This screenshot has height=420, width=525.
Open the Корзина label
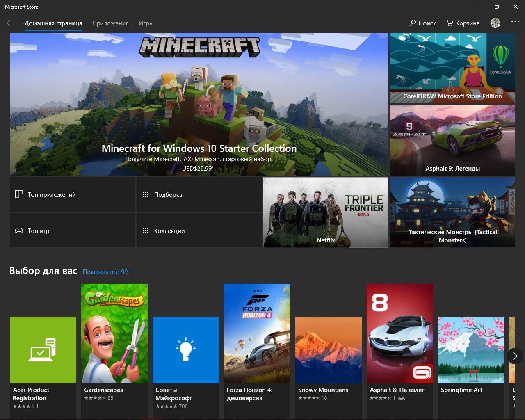[x=468, y=23]
